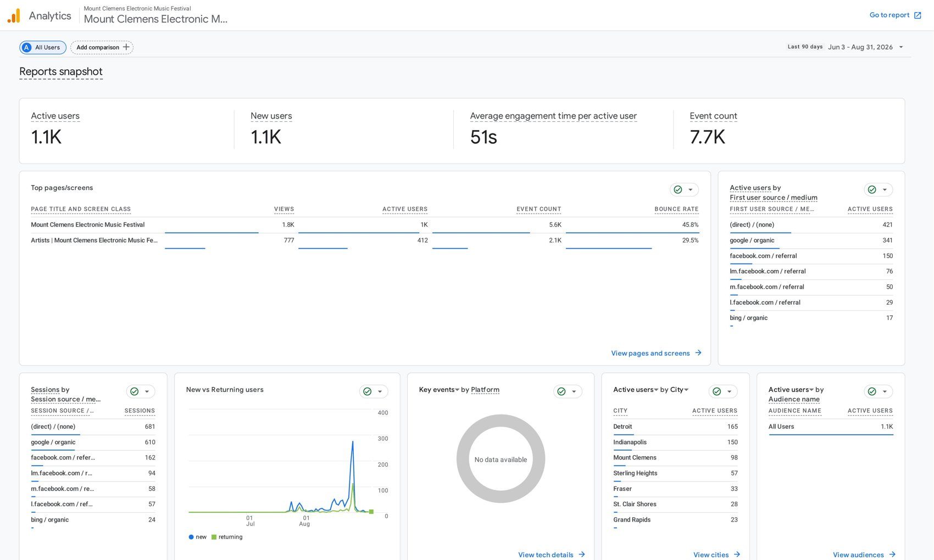Click the plus icon in Add comparison
This screenshot has height=560, width=934.
(x=126, y=47)
